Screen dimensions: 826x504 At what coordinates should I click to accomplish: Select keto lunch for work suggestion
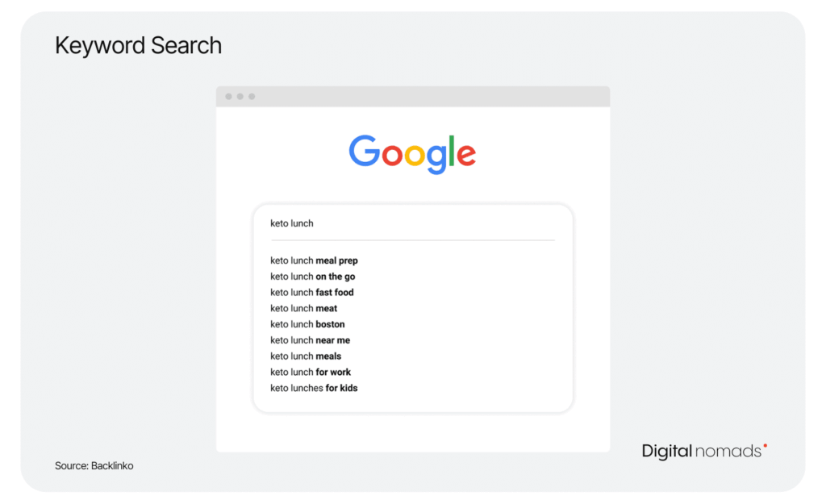tap(311, 372)
